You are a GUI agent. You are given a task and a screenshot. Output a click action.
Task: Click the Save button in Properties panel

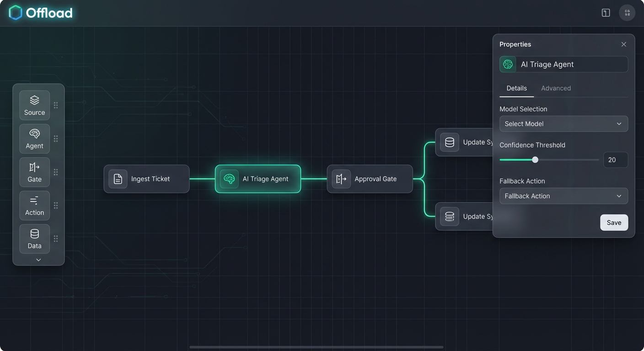614,223
